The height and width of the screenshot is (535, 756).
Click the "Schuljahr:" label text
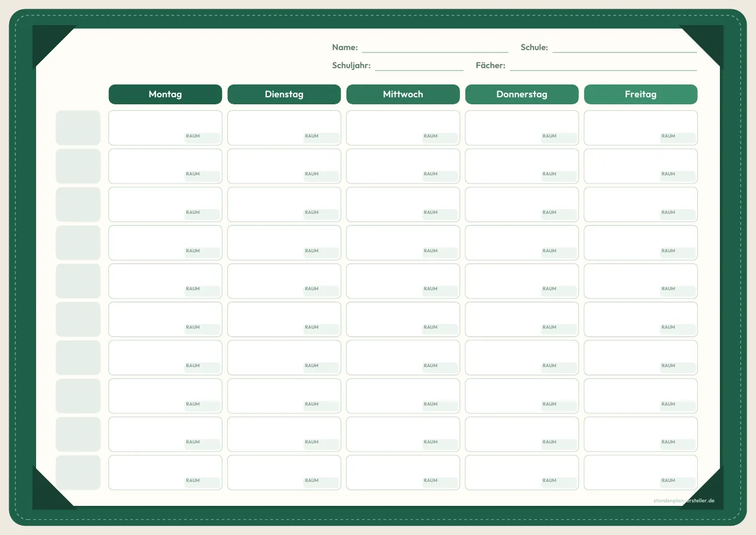click(x=351, y=65)
